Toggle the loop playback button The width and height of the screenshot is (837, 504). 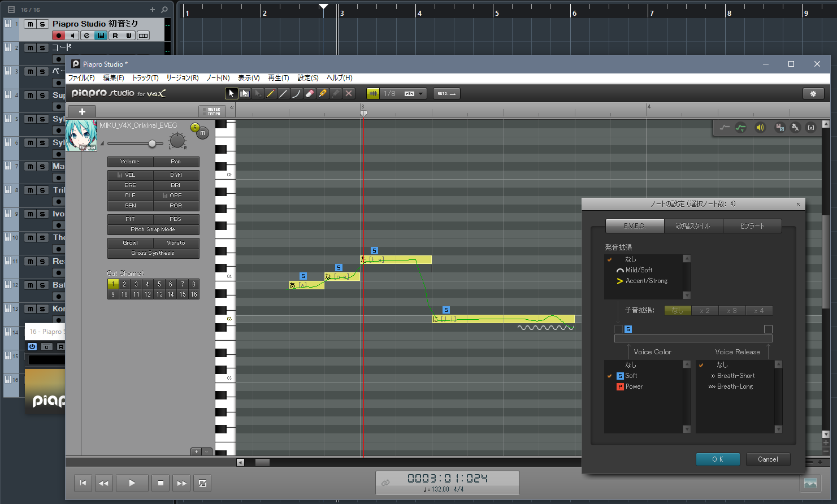[202, 483]
